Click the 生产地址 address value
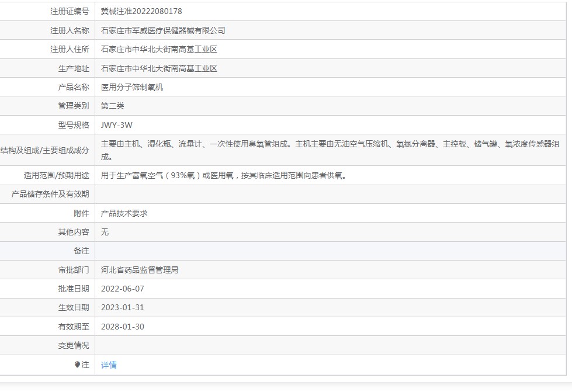 (159, 68)
